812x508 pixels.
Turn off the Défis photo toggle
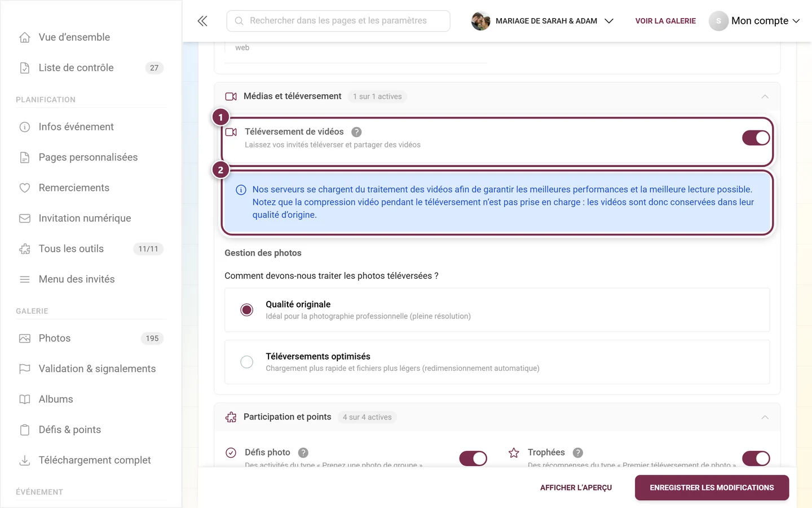[473, 458]
